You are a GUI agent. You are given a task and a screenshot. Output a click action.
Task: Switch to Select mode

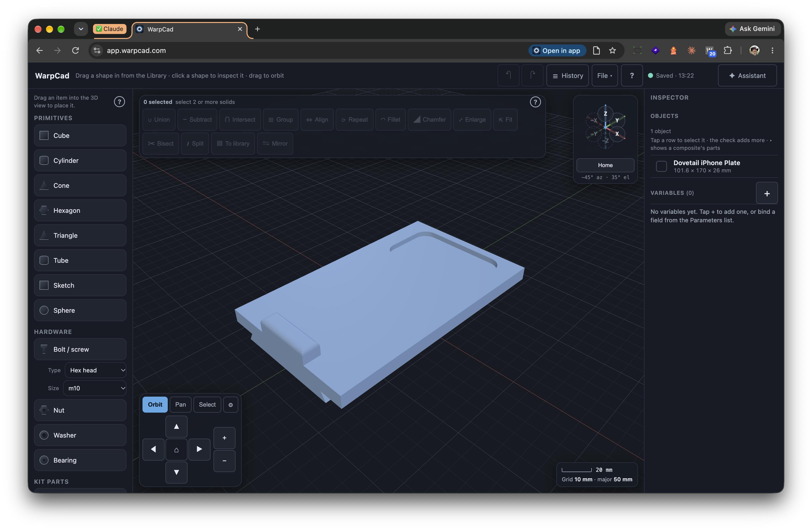[x=207, y=405]
